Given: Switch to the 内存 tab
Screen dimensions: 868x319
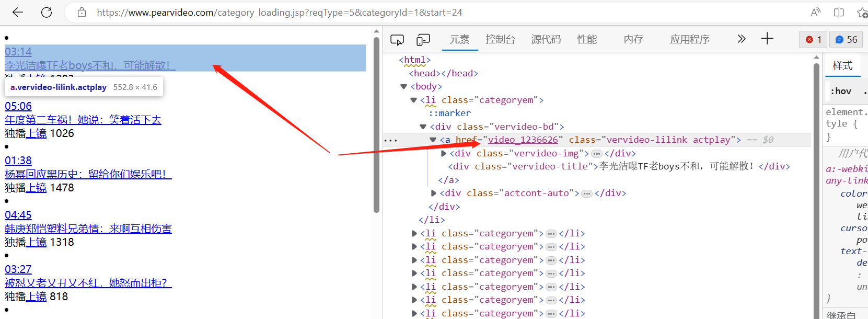Looking at the screenshot, I should (633, 39).
